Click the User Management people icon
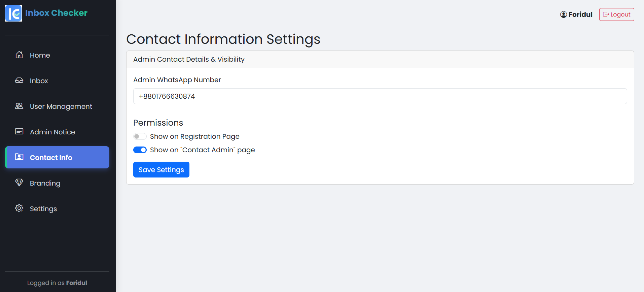Screen dimensions: 644x292 (x=19, y=106)
